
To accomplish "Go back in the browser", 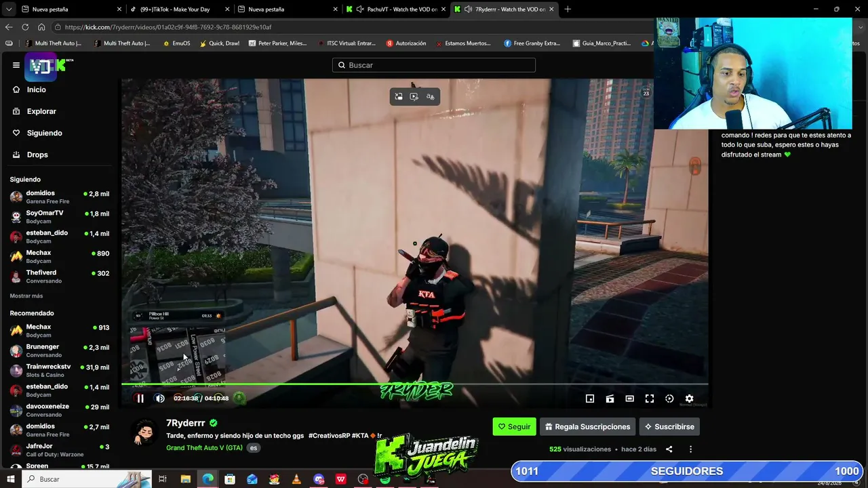I will [9, 27].
